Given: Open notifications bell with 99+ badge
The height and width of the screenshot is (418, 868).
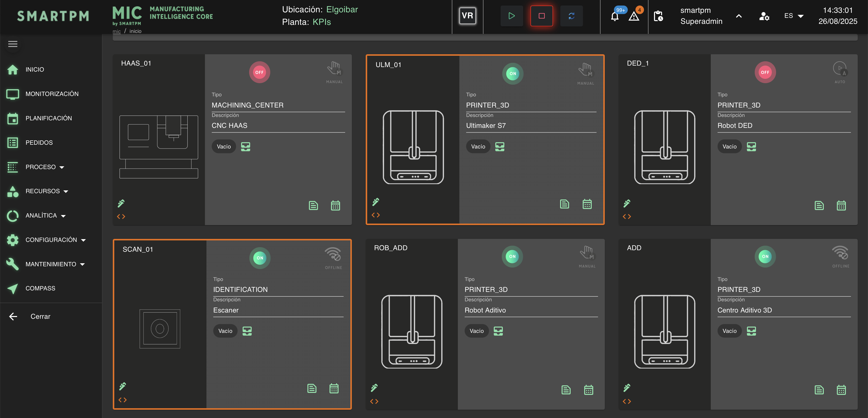Looking at the screenshot, I should (615, 16).
